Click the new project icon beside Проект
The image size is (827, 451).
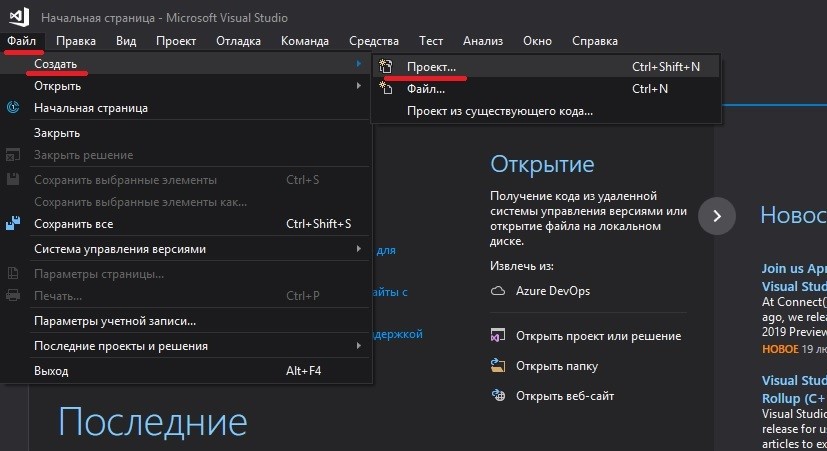pyautogui.click(x=386, y=67)
